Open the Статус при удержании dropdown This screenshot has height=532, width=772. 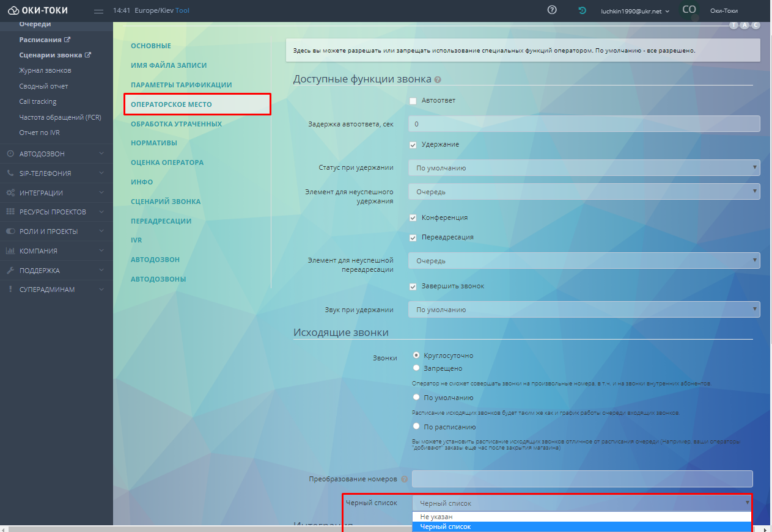click(x=584, y=167)
